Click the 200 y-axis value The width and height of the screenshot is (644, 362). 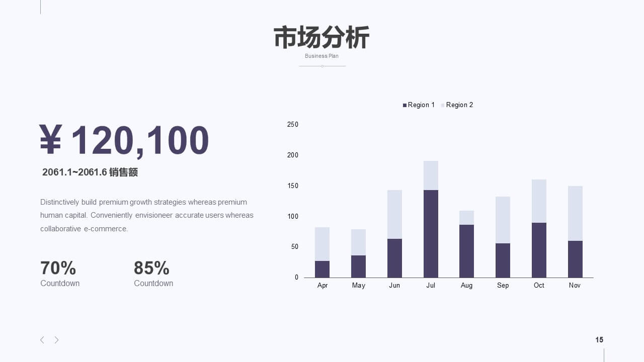tap(293, 155)
